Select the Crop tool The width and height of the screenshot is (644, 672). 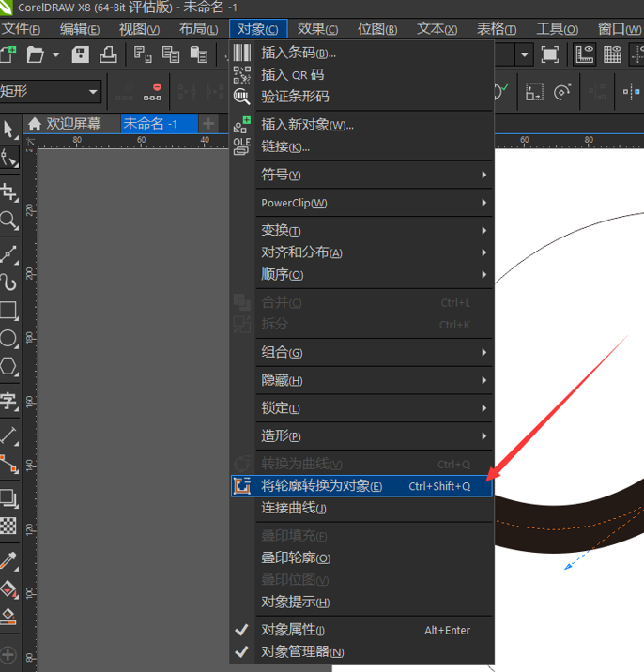tap(8, 192)
